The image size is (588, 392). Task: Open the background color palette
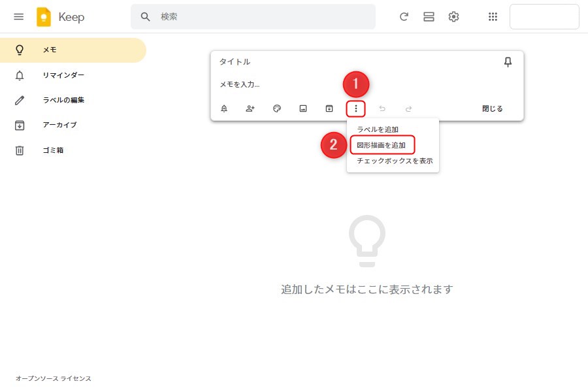tap(277, 109)
